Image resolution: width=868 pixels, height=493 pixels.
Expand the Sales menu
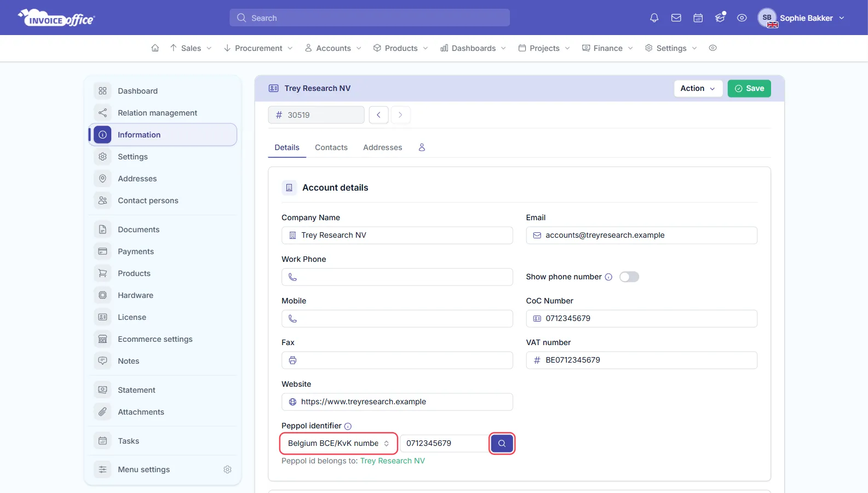pyautogui.click(x=191, y=48)
